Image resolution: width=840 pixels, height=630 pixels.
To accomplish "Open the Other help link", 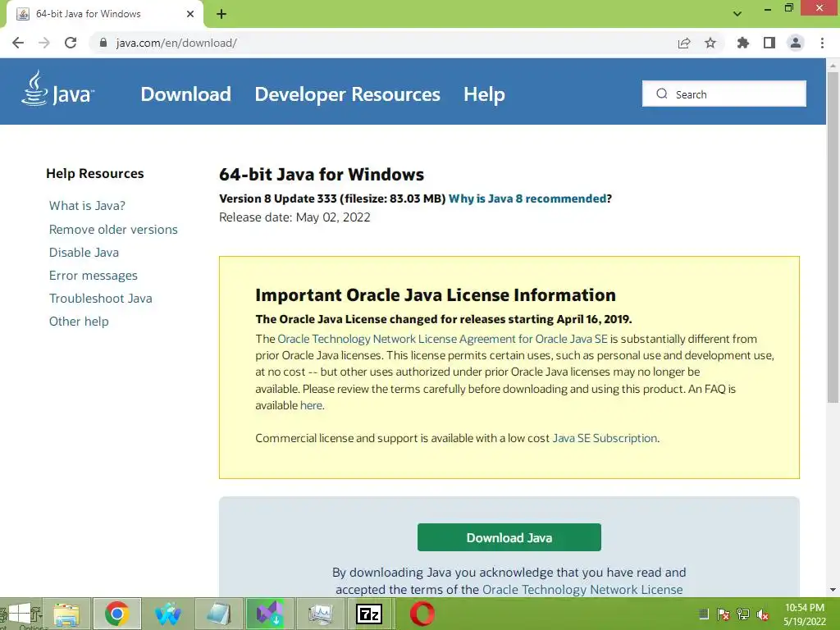I will pos(79,322).
